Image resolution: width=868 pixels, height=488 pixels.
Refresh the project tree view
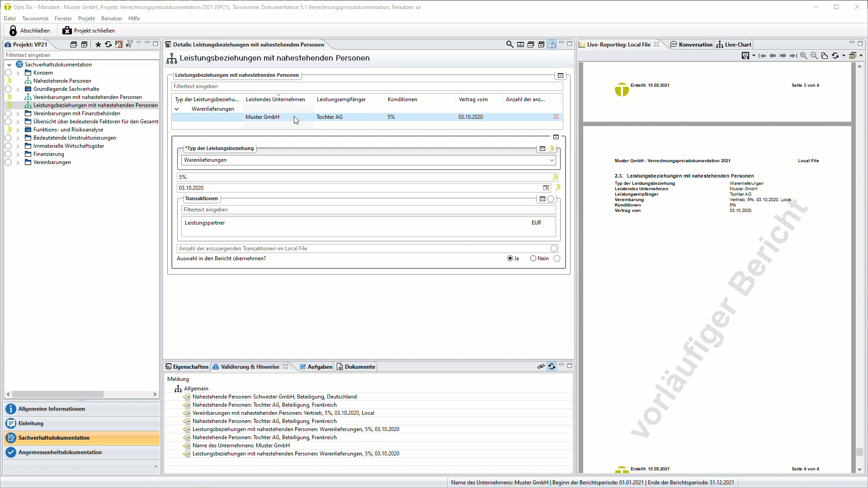[108, 44]
